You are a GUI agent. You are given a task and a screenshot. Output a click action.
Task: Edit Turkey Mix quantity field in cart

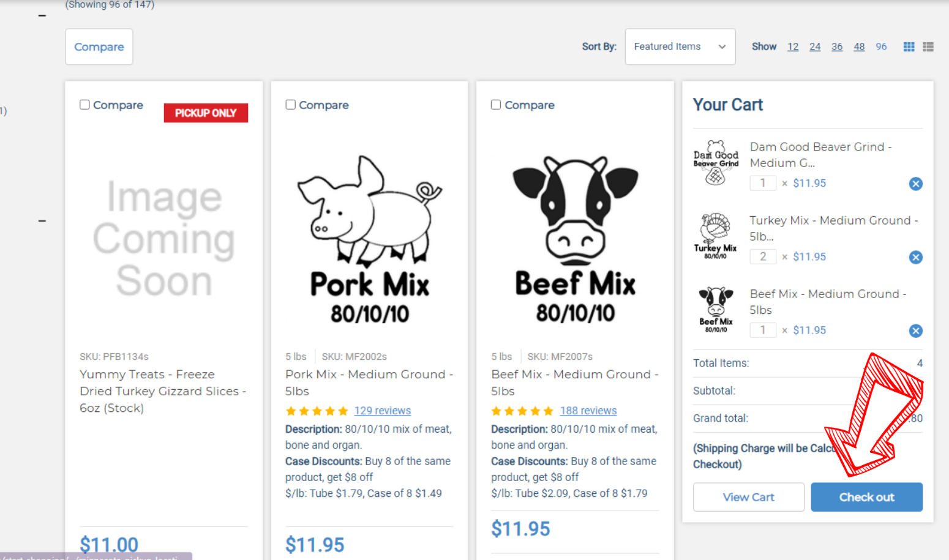tap(763, 256)
